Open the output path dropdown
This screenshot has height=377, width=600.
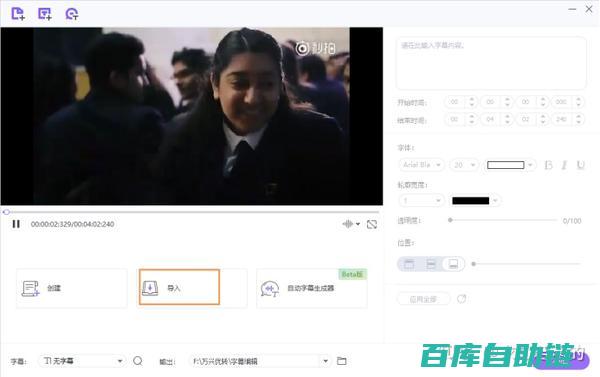[325, 361]
